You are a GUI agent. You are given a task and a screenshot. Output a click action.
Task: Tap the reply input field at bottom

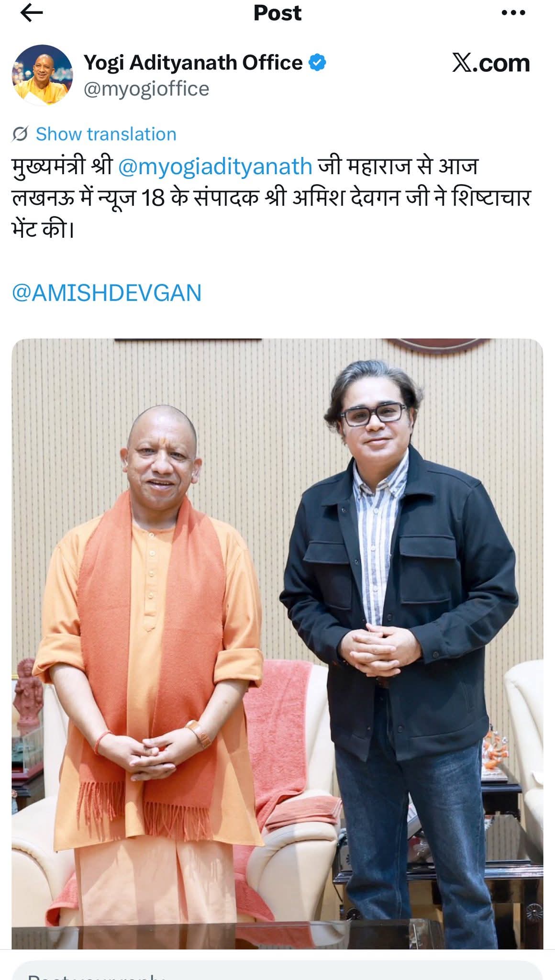point(277,971)
